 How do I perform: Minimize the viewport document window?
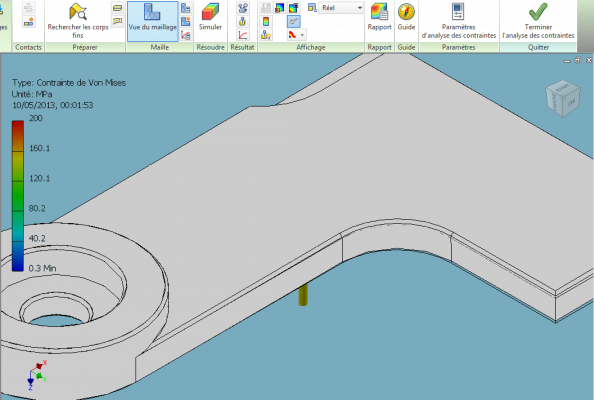[567, 61]
